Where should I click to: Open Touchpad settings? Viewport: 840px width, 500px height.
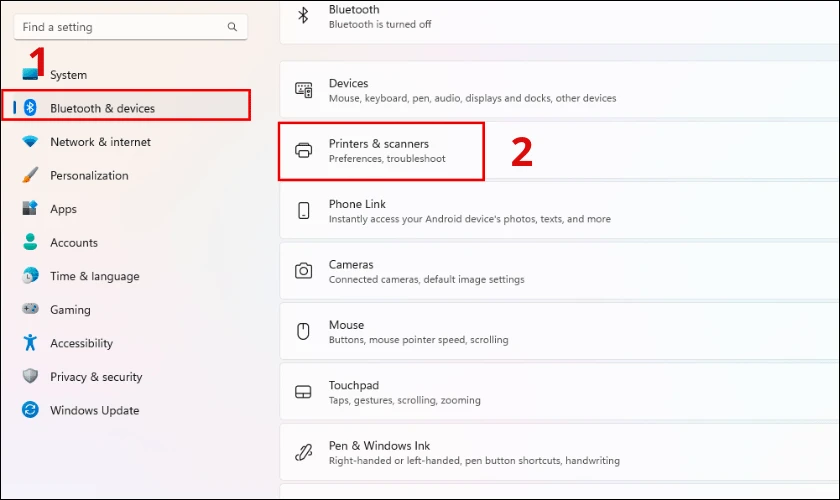tap(560, 392)
